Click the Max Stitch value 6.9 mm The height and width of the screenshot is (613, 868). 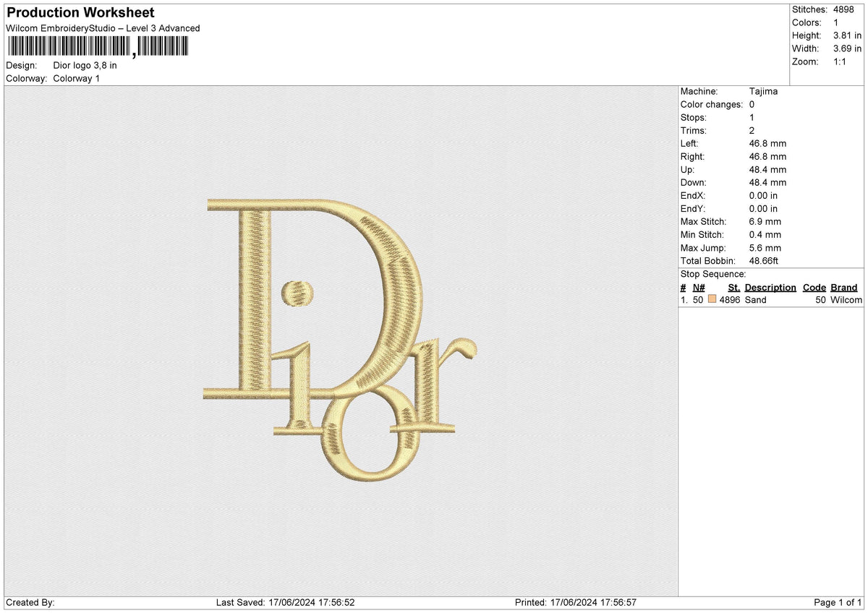click(765, 222)
